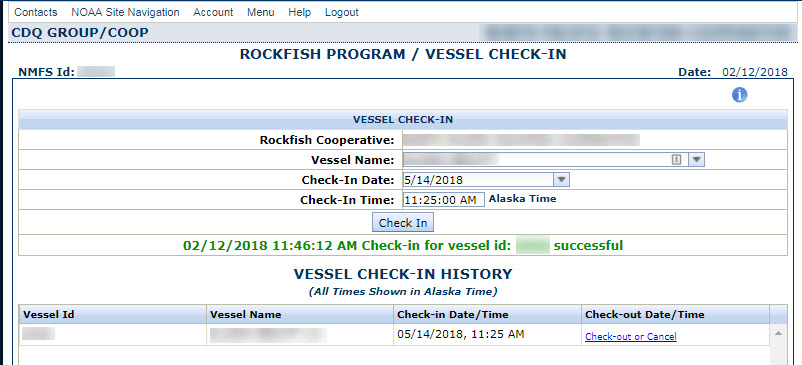The width and height of the screenshot is (802, 365).
Task: Expand the Vessel Name dropdown arrow
Action: pyautogui.click(x=696, y=160)
